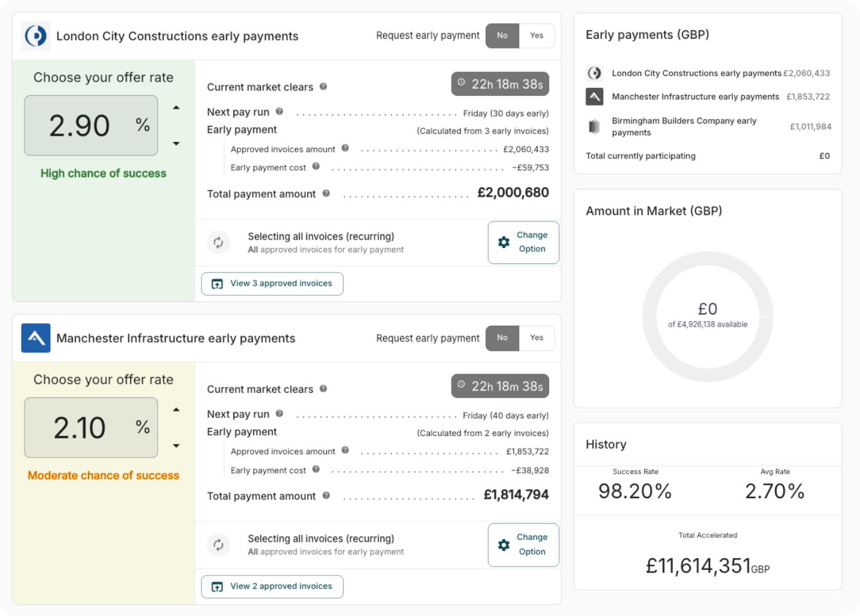Click help icon next to London Next pay run

coord(279,112)
